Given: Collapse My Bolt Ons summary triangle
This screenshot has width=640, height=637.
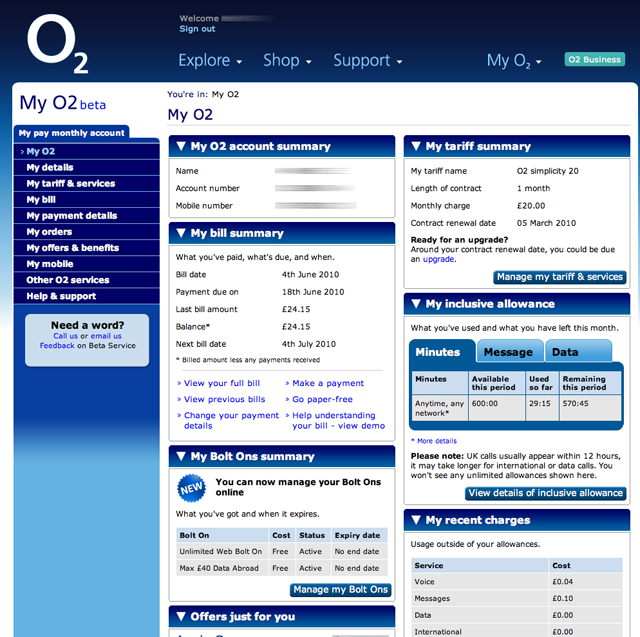Looking at the screenshot, I should (181, 456).
